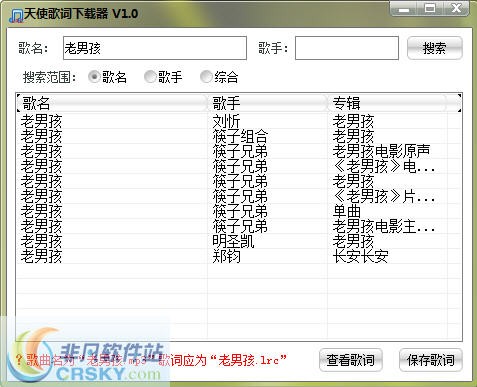Select album 《老男孩》电...
The image size is (477, 387).
(384, 166)
